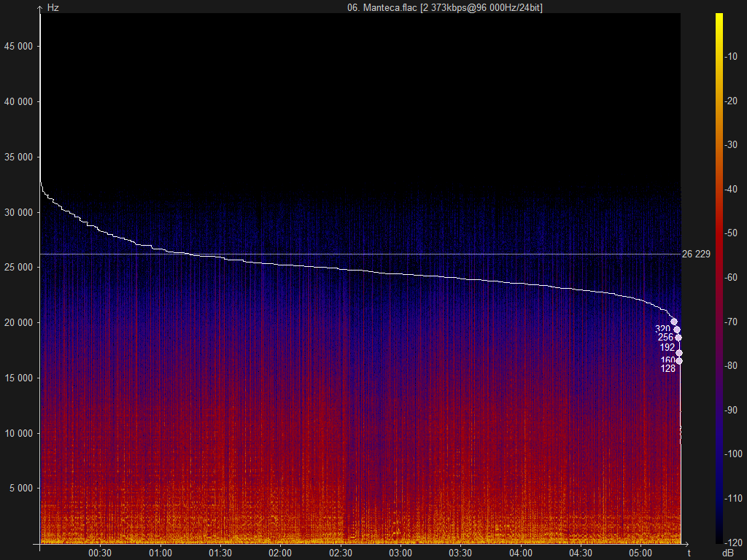Click the dB color gradient scale bar
The width and height of the screenshot is (747, 560).
coord(719,278)
